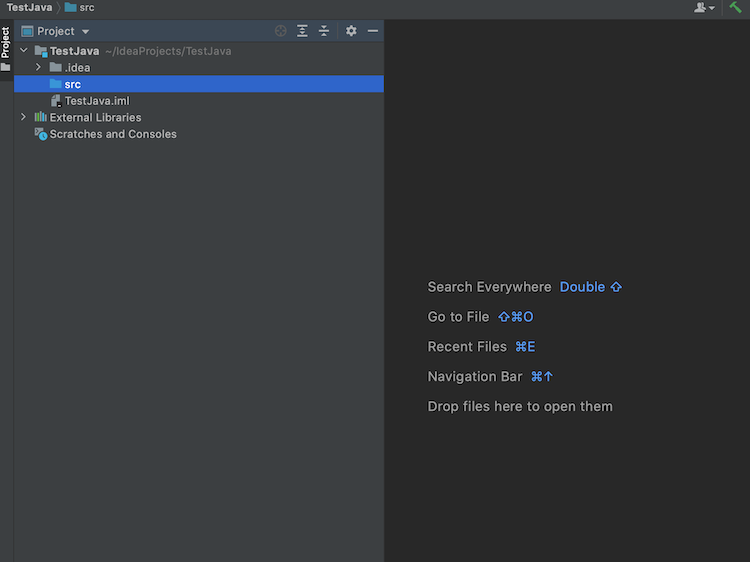Click the Navigation Bar hint text
Screen dimensions: 750x562
point(475,376)
